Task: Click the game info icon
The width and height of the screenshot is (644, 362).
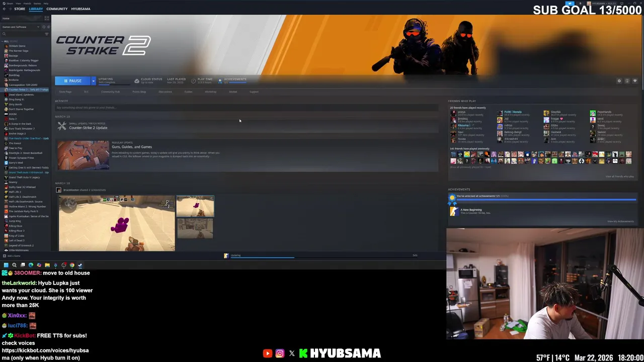Action: (x=627, y=81)
